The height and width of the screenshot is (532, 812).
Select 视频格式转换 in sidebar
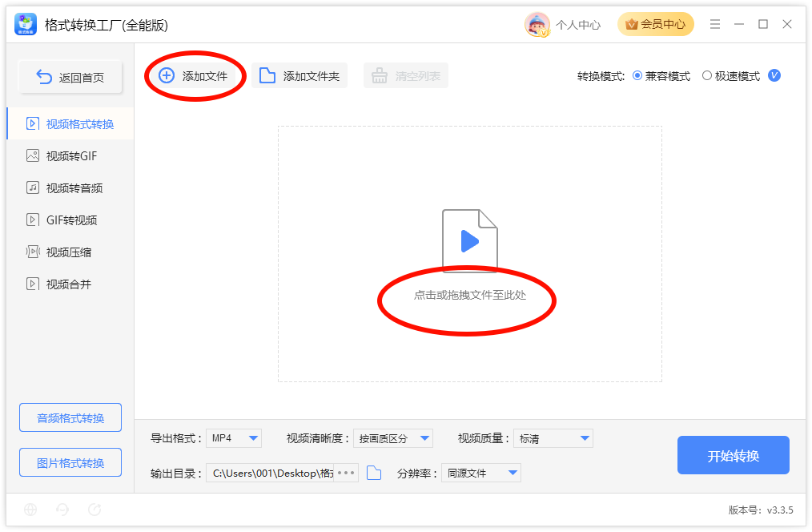(70, 124)
